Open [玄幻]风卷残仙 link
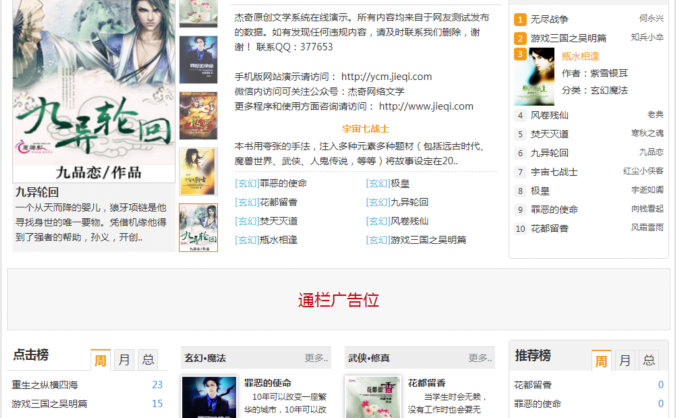Image resolution: width=676 pixels, height=418 pixels. (397, 221)
